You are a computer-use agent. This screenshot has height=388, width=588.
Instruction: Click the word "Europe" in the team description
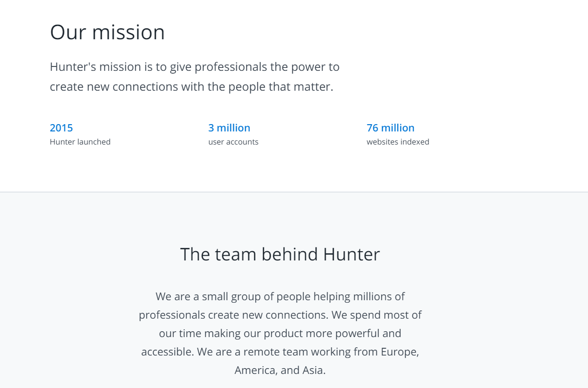point(399,352)
